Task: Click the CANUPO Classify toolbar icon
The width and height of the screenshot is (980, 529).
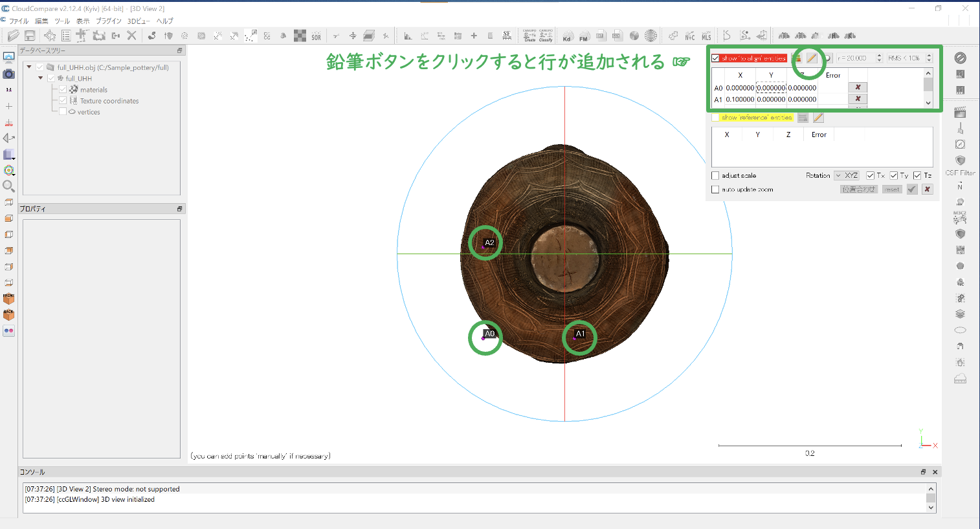Action: click(546, 36)
